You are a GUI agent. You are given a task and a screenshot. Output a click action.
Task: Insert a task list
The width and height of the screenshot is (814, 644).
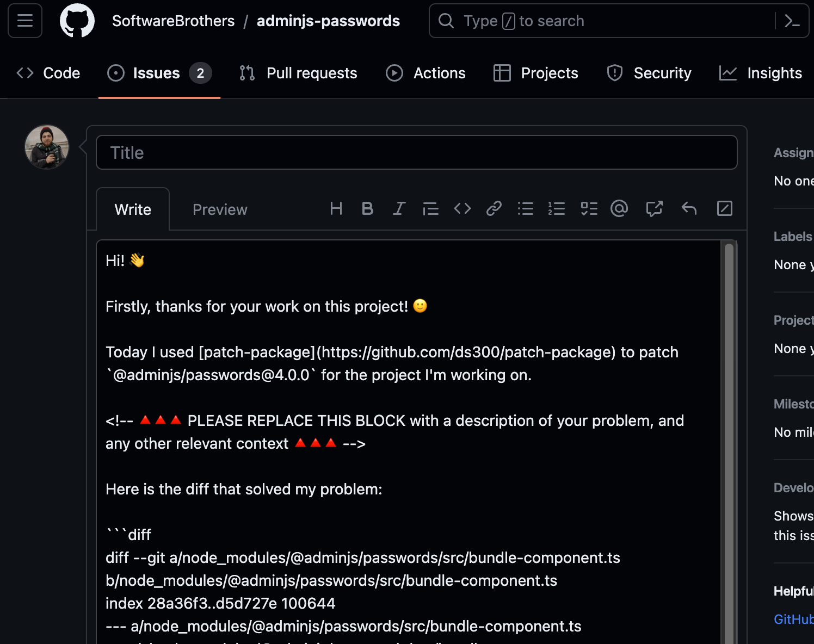[x=589, y=208]
